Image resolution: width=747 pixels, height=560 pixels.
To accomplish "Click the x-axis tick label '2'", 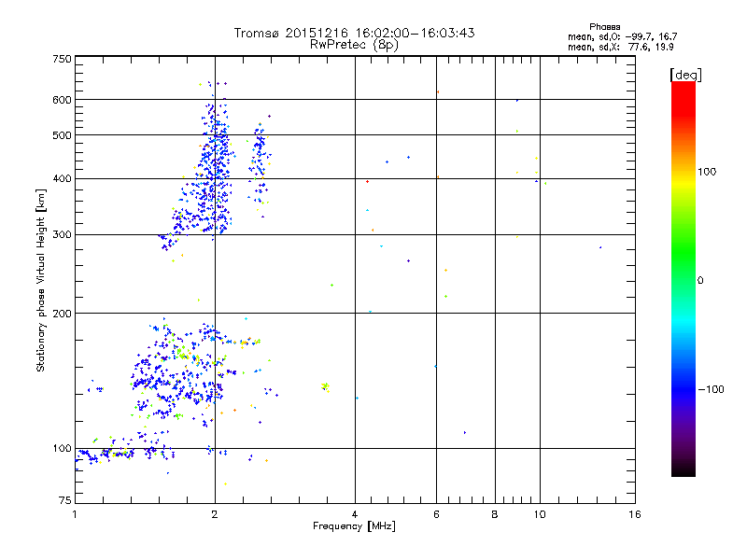I will [215, 514].
